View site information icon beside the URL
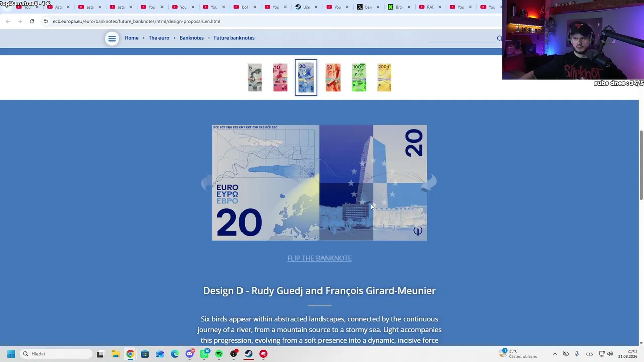 (x=46, y=21)
